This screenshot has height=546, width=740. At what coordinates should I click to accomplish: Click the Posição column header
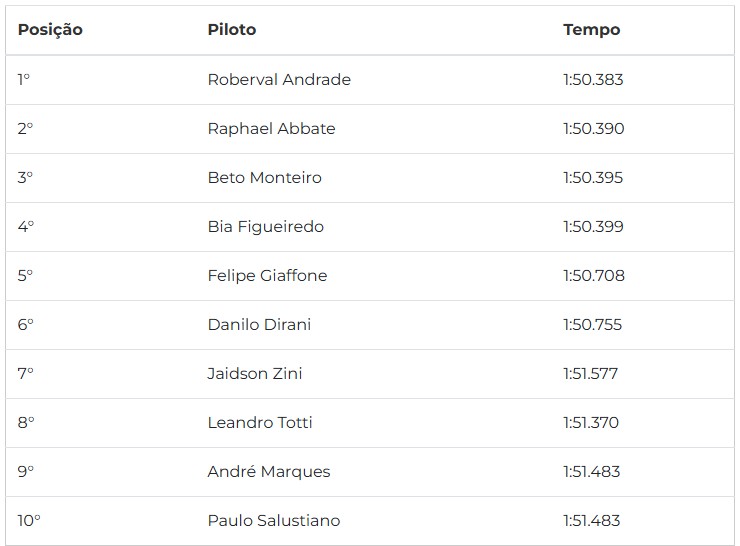click(50, 30)
